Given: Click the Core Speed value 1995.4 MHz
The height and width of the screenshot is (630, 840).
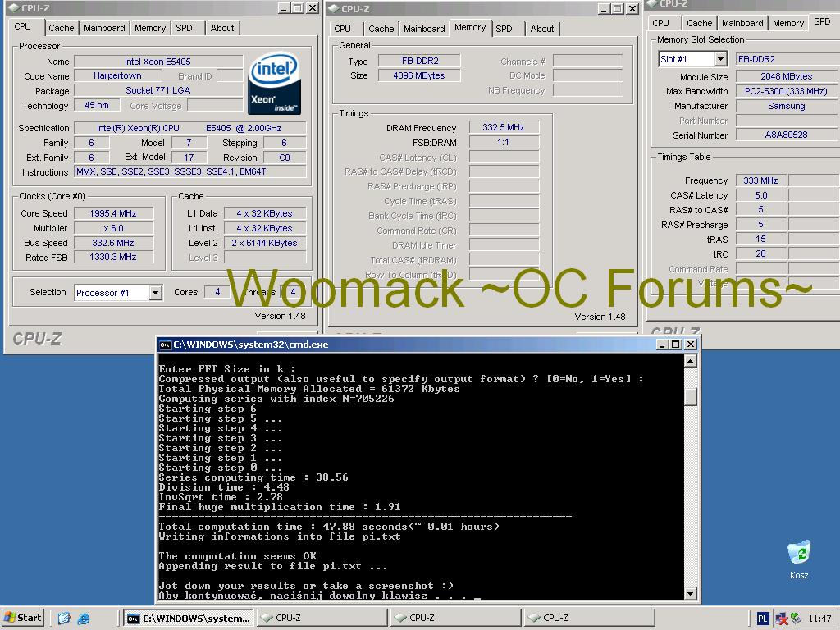Looking at the screenshot, I should click(x=113, y=213).
